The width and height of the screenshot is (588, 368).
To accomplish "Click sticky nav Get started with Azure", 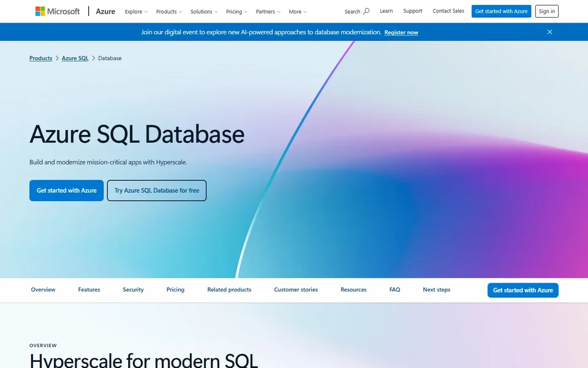I will (522, 290).
